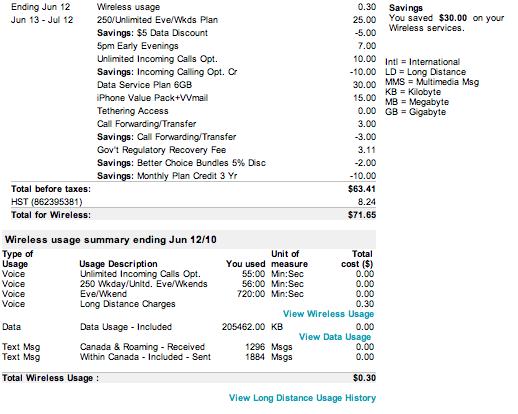Viewport: 518px width, 414px height.
Task: Click the Total Wireless Usage label
Action: [50, 378]
